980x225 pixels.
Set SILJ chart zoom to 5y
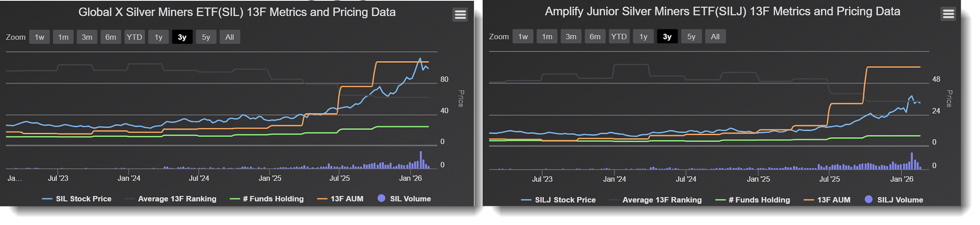691,37
